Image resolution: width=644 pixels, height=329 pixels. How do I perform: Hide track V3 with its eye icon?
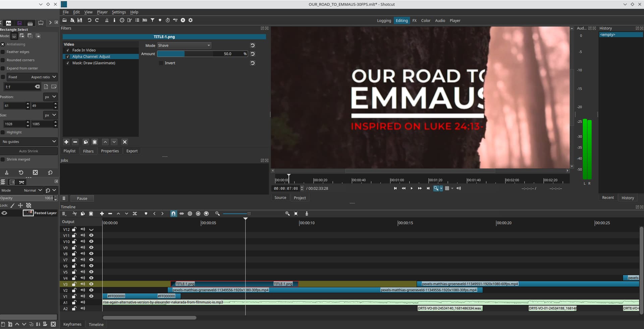tap(91, 284)
